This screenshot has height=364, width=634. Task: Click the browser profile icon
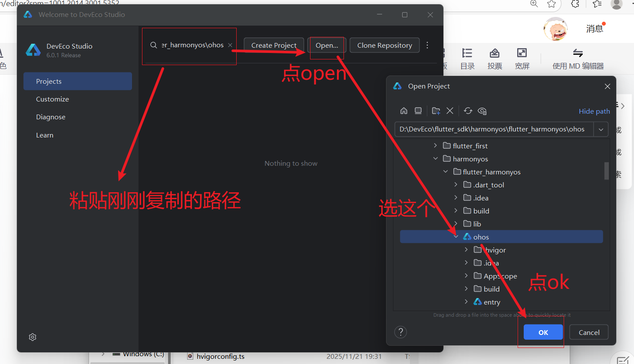[x=617, y=4]
